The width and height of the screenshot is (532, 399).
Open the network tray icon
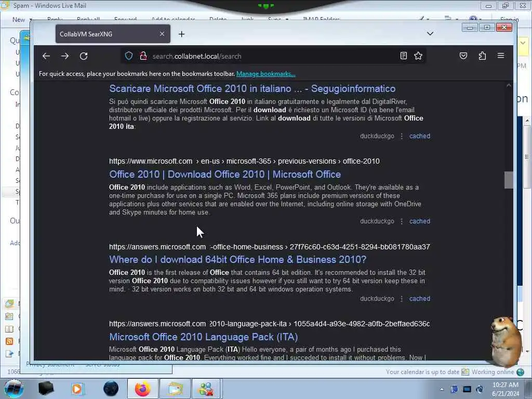coord(467,389)
